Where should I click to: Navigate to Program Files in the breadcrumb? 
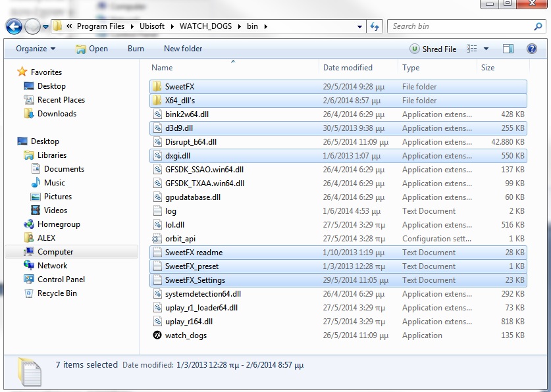(x=101, y=26)
